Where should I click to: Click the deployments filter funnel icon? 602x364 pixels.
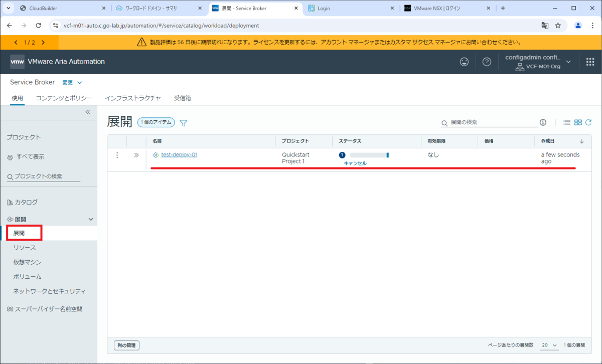point(183,123)
